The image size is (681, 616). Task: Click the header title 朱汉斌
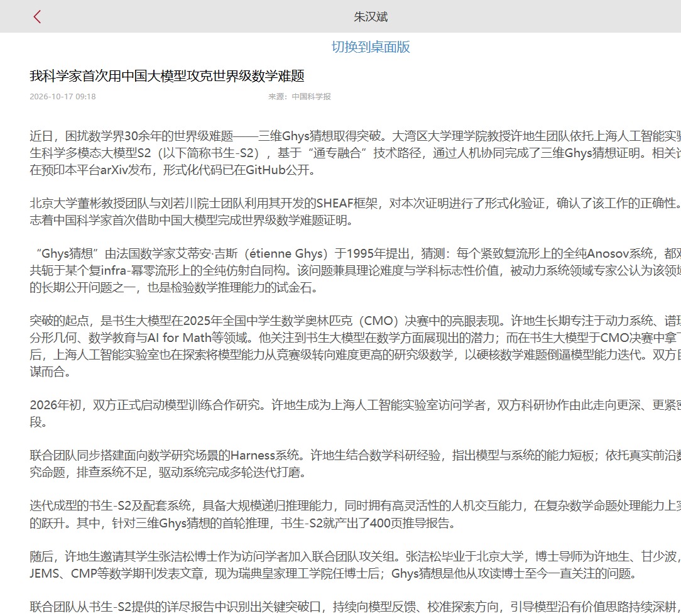coord(371,17)
